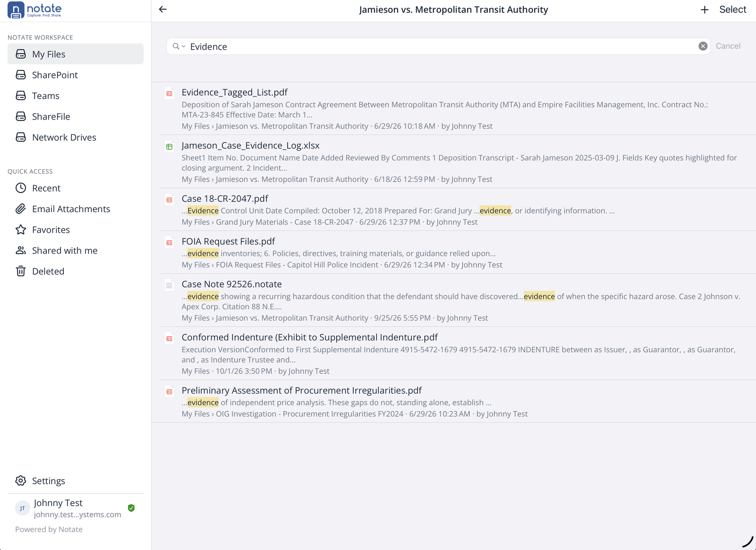756x550 pixels.
Task: Open Conformed Indenture (Exhibit to Supplemental Indenture.pdf
Action: [454, 353]
